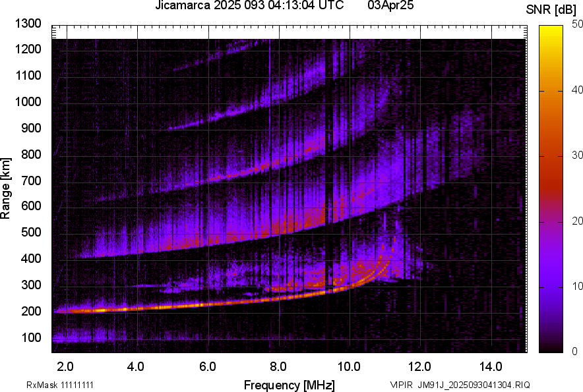Click the 8.0 frequency tick label
Viewport: 583px width, 392px height.
(x=278, y=366)
